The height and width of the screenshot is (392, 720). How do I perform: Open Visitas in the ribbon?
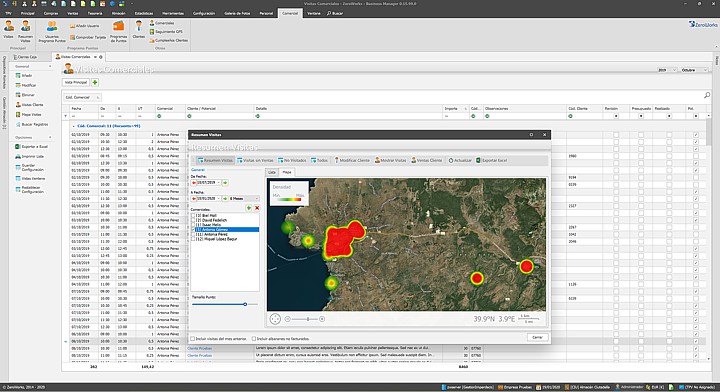8,30
